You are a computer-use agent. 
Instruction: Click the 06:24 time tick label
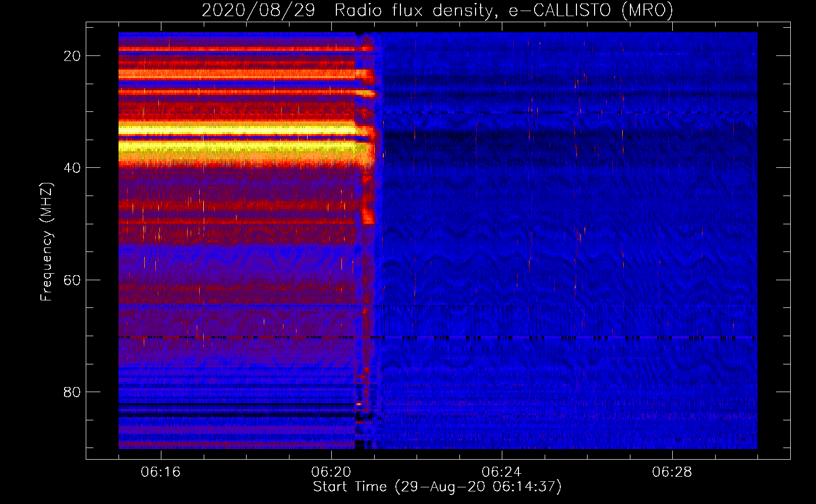(502, 472)
